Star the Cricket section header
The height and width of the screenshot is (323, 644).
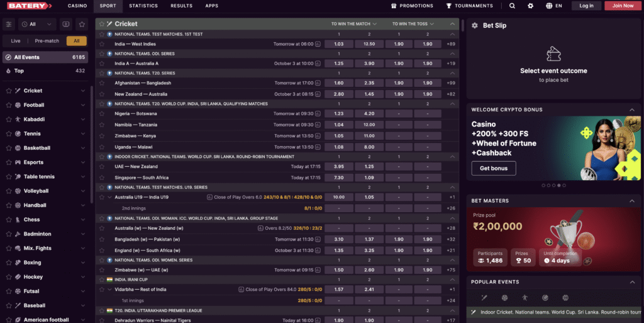click(x=101, y=24)
